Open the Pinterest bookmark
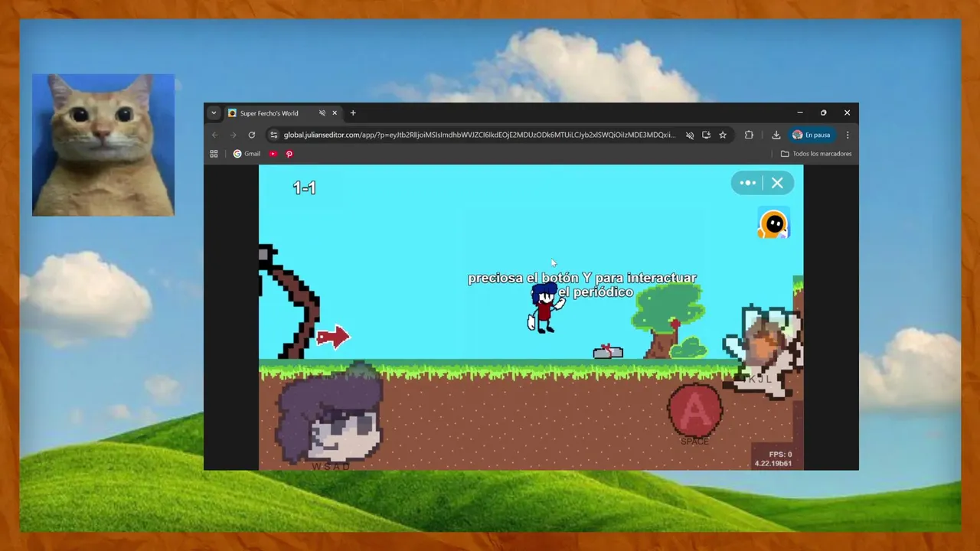The image size is (980, 551). pos(289,154)
